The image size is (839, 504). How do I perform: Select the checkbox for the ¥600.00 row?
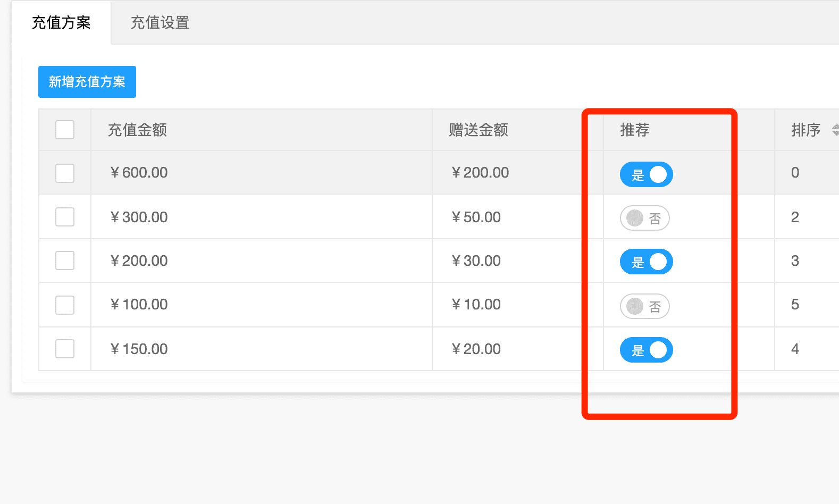[x=65, y=173]
